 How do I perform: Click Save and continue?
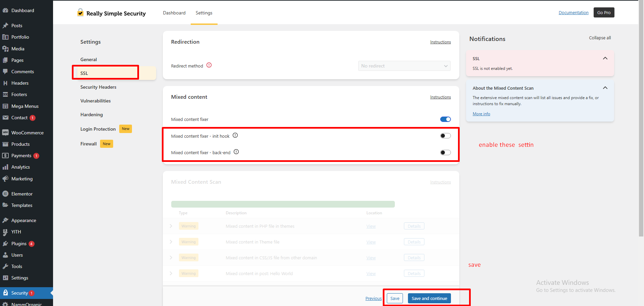point(429,298)
